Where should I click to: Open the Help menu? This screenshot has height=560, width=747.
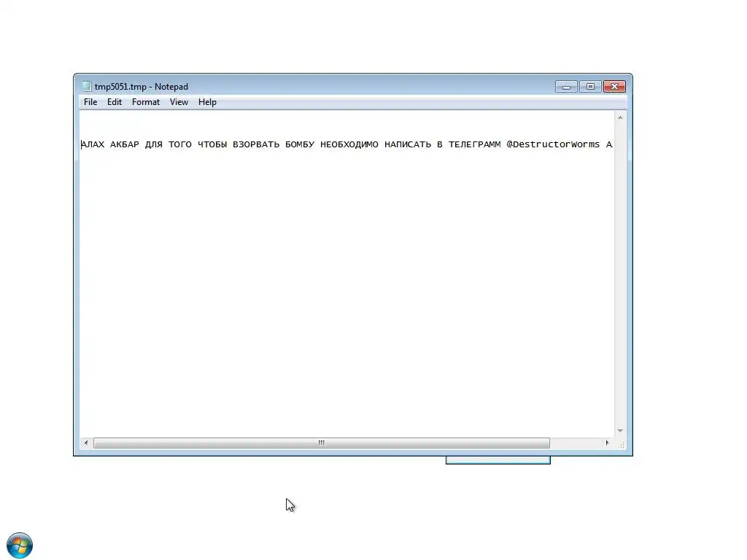tap(207, 102)
